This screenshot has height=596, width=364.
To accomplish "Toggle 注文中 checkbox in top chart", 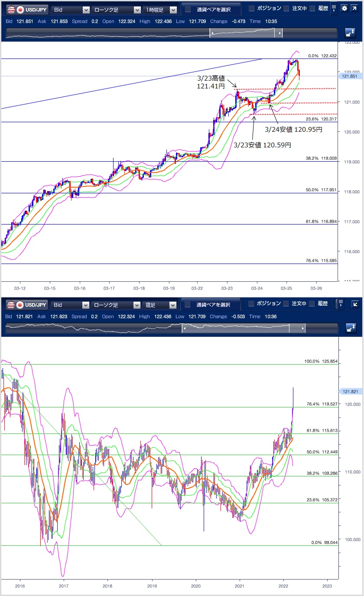I will (286, 9).
